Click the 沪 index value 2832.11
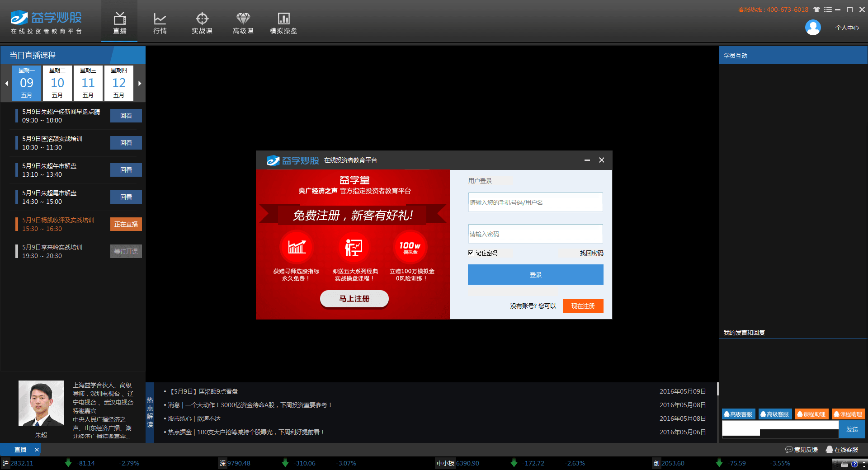Viewport: 868px width, 470px height. click(22, 463)
